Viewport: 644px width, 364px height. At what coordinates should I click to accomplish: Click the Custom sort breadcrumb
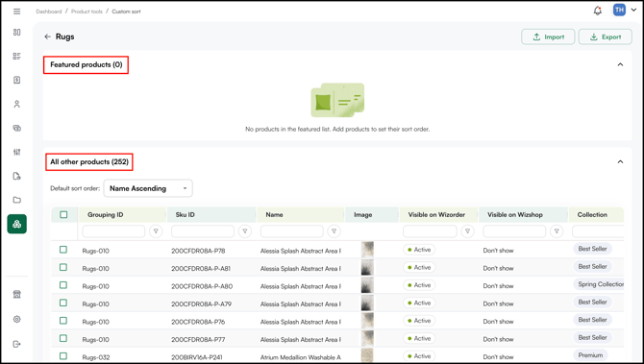[x=126, y=12]
